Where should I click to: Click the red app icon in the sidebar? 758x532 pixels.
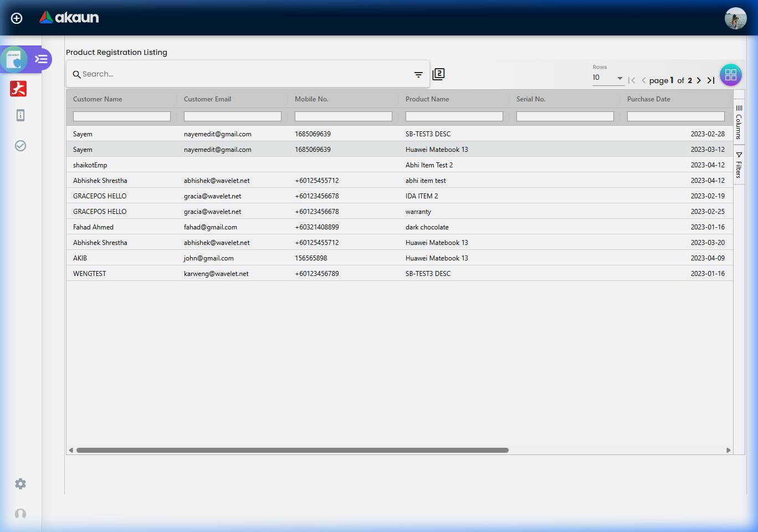point(18,89)
